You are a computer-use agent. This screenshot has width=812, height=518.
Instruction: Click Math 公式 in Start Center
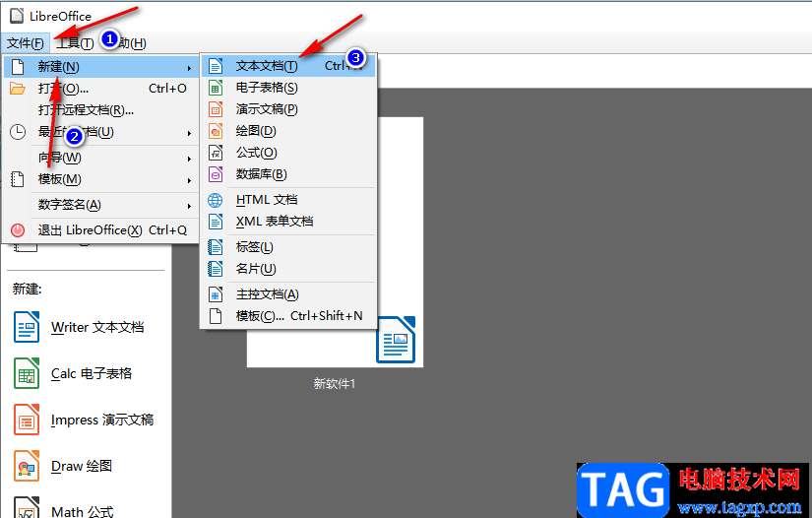click(83, 511)
